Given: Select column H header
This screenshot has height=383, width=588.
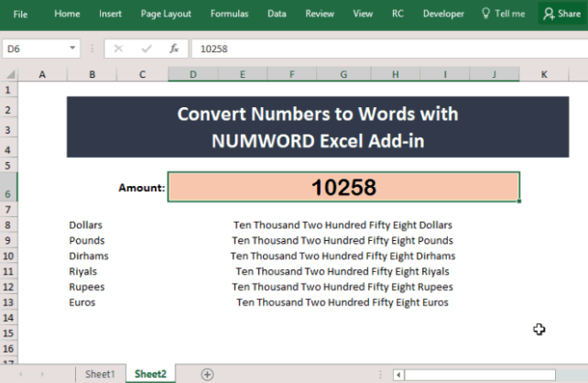Looking at the screenshot, I should click(396, 74).
